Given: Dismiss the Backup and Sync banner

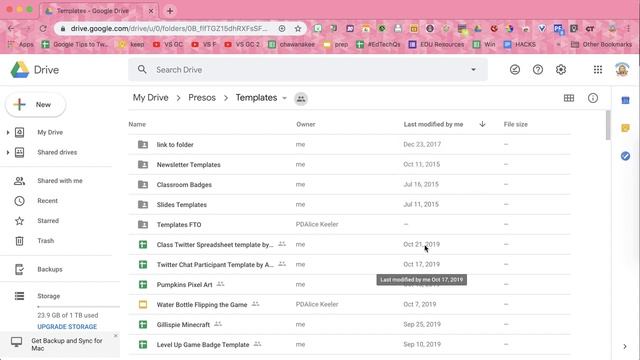Looking at the screenshot, I should 116,336.
